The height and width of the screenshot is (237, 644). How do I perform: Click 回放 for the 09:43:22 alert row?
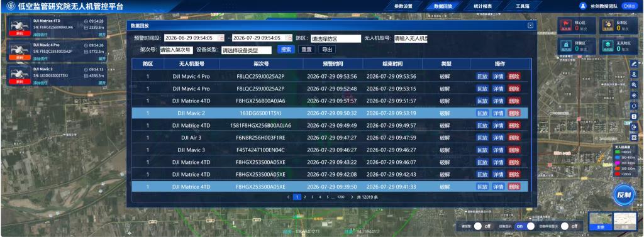(482, 162)
